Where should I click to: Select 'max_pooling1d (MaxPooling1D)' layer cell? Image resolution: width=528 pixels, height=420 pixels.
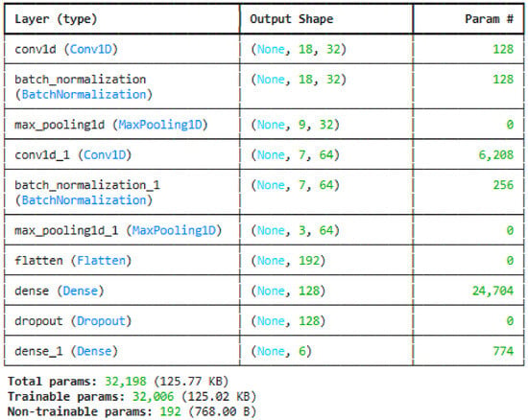(111, 125)
